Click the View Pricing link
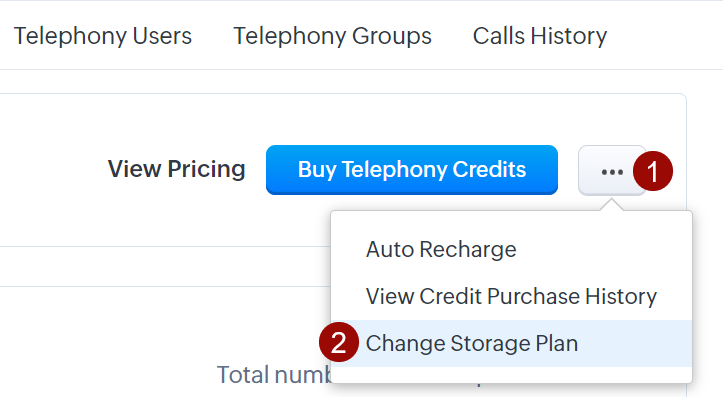Image resolution: width=723 pixels, height=397 pixels. (x=177, y=169)
